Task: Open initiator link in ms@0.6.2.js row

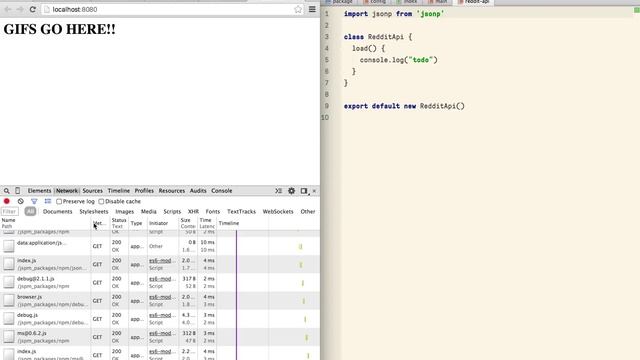Action: point(160,333)
